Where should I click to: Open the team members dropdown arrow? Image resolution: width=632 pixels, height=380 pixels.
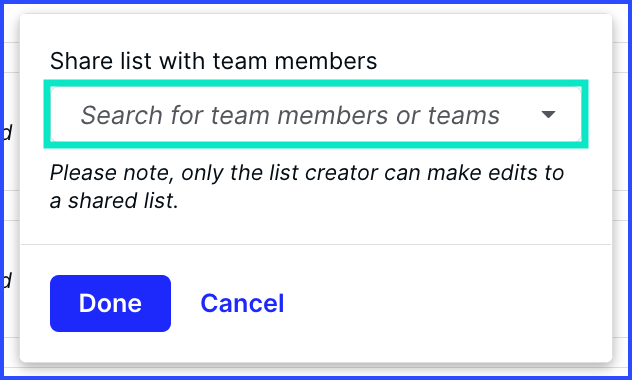(x=548, y=115)
